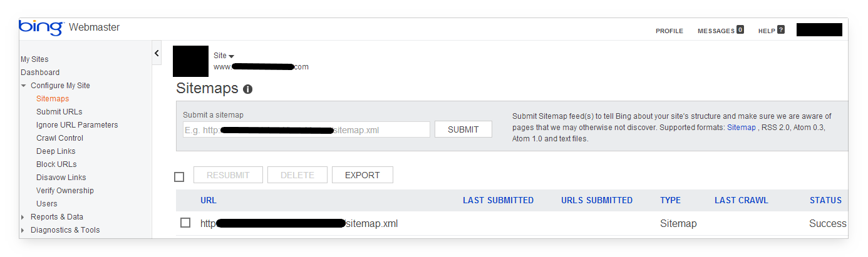Open the Site dropdown selector
Image resolution: width=868 pixels, height=257 pixels.
point(224,56)
